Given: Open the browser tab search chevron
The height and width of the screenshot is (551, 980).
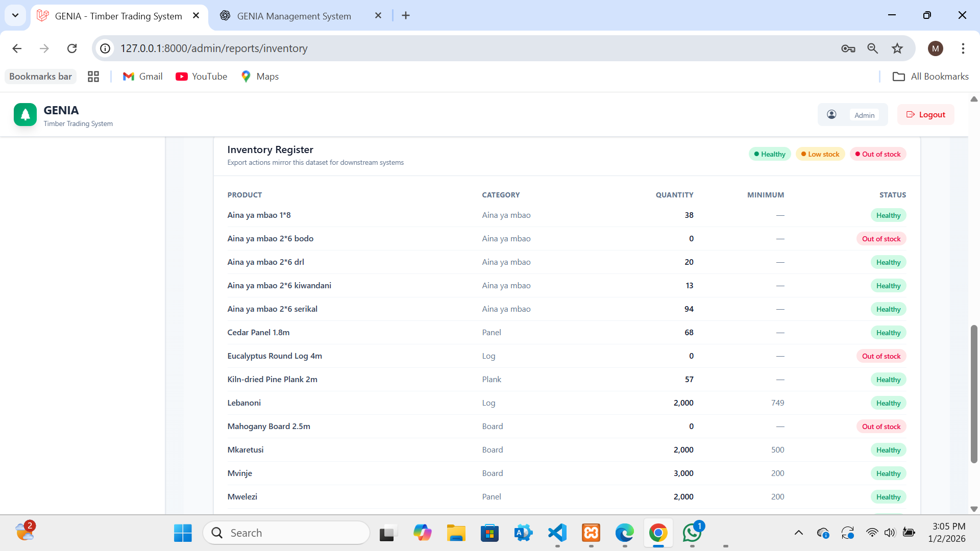Looking at the screenshot, I should [x=15, y=15].
